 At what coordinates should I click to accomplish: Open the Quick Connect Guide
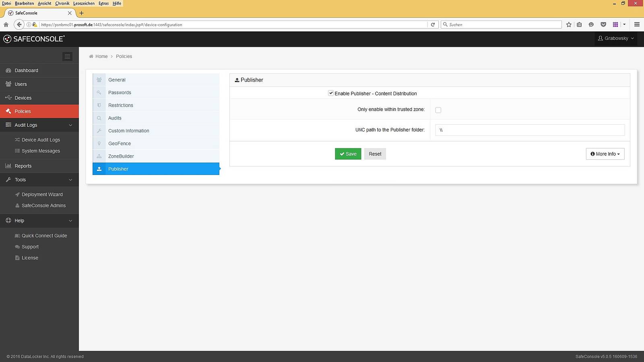pyautogui.click(x=44, y=236)
